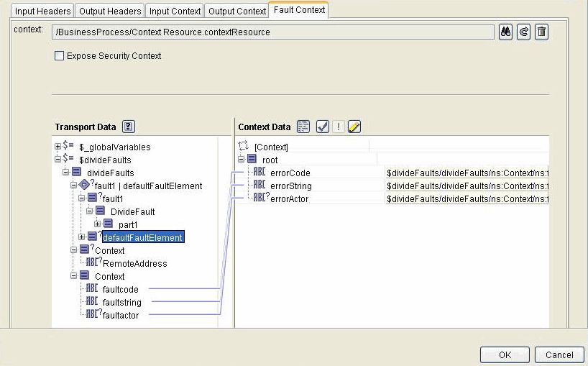The image size is (588, 366).
Task: Switch to the Input Headers tab
Action: [44, 11]
